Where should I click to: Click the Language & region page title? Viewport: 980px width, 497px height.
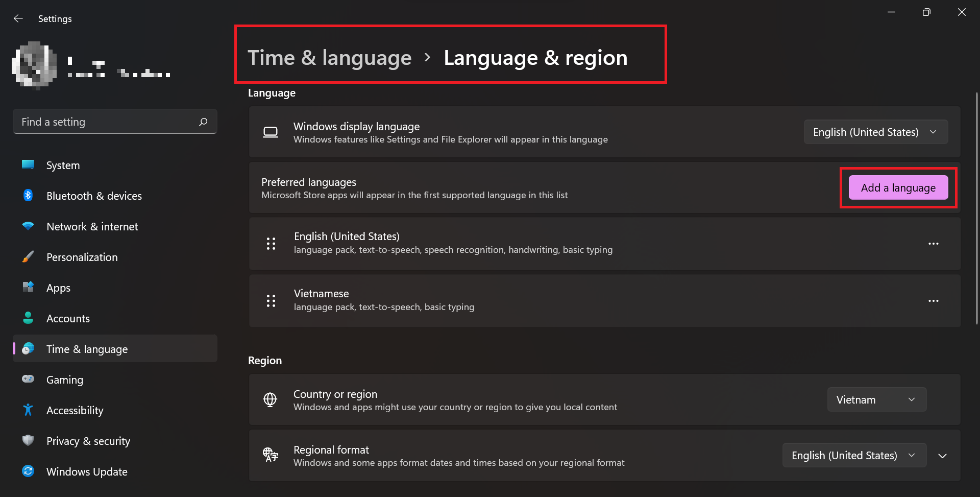(535, 58)
